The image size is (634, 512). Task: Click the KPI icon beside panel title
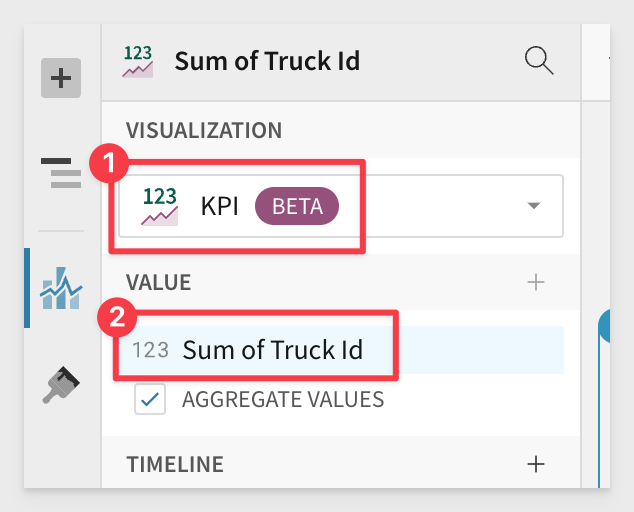(138, 61)
